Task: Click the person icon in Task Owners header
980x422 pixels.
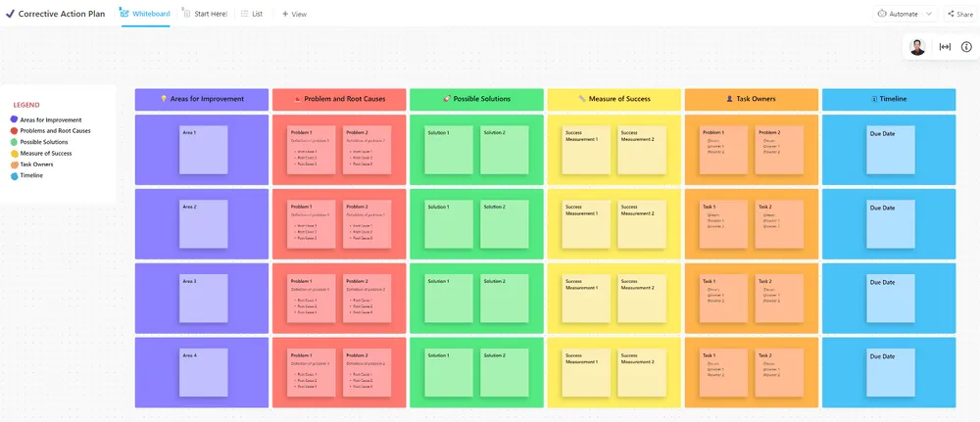Action: [729, 99]
